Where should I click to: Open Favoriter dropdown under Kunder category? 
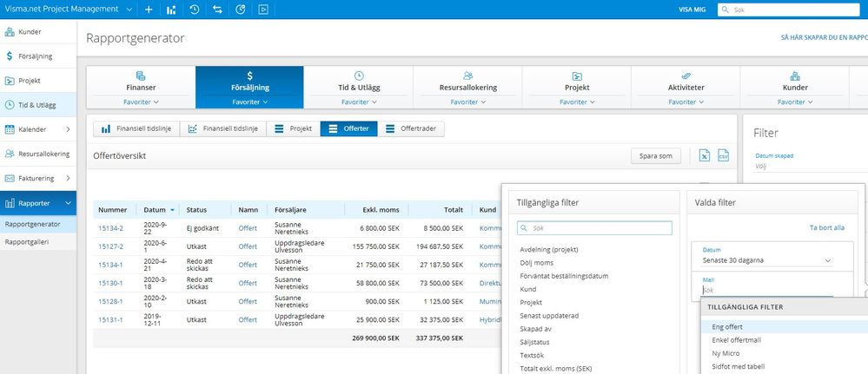coord(795,102)
